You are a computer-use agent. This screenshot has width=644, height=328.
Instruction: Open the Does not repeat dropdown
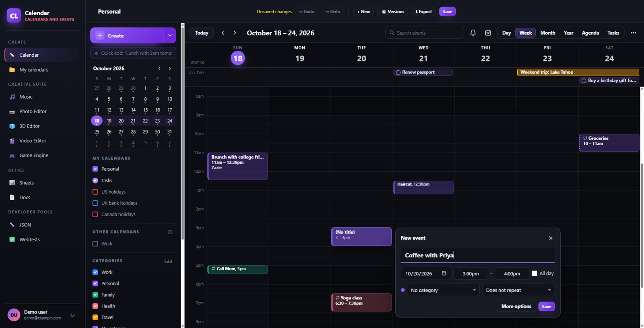point(518,290)
